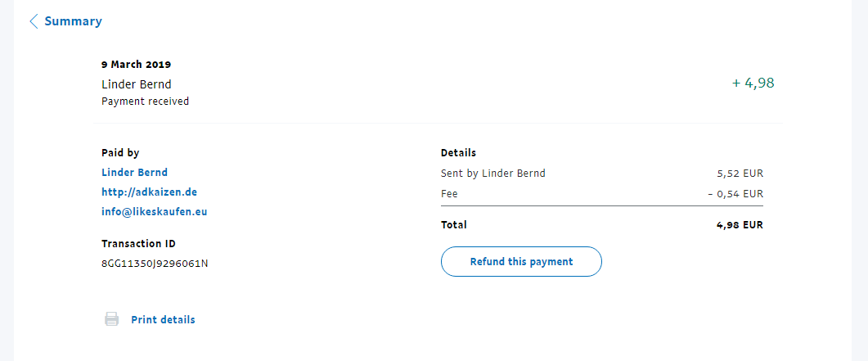The image size is (868, 361).
Task: Go back to Summary
Action: click(73, 21)
